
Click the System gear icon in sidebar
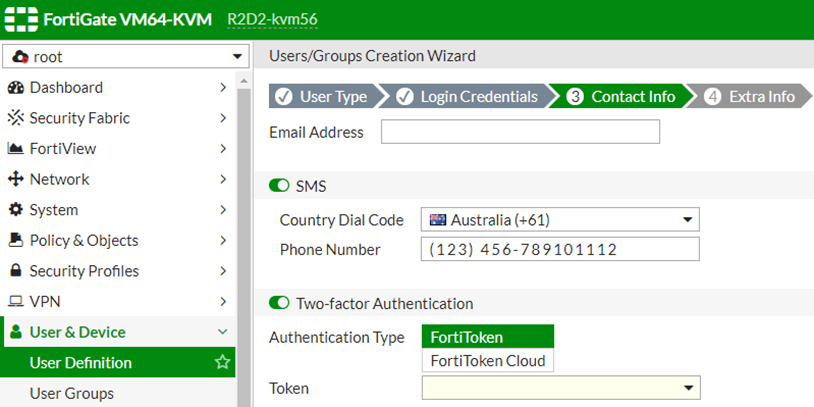[x=16, y=210]
